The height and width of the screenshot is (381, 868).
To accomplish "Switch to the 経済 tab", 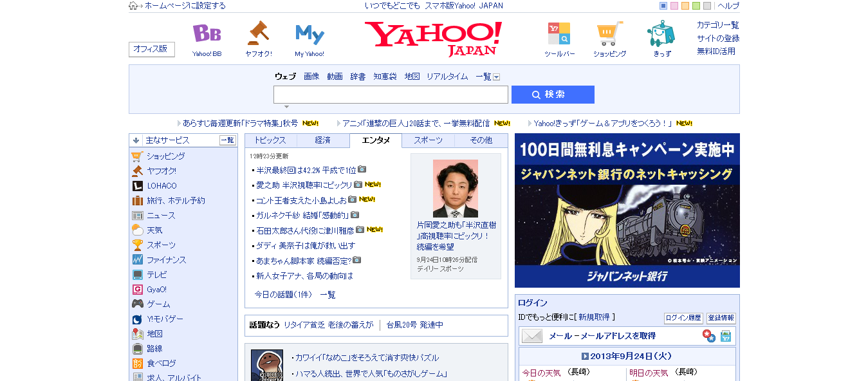I will (323, 140).
